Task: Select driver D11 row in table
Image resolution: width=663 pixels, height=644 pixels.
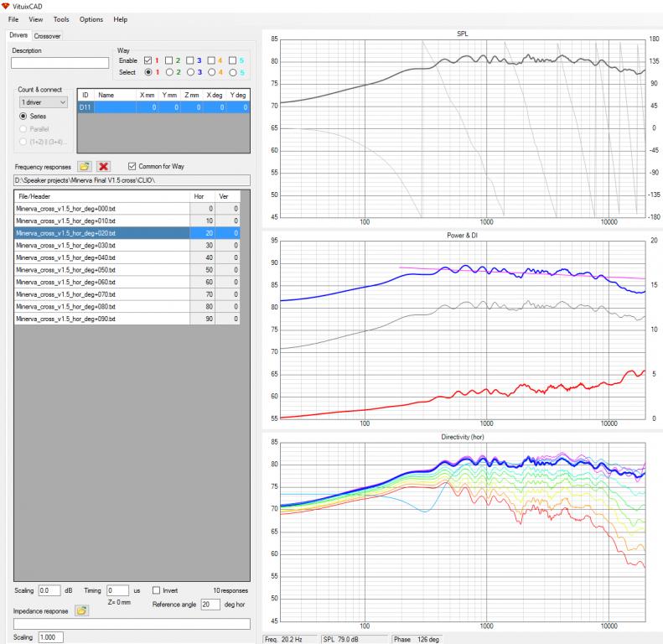Action: tap(163, 107)
